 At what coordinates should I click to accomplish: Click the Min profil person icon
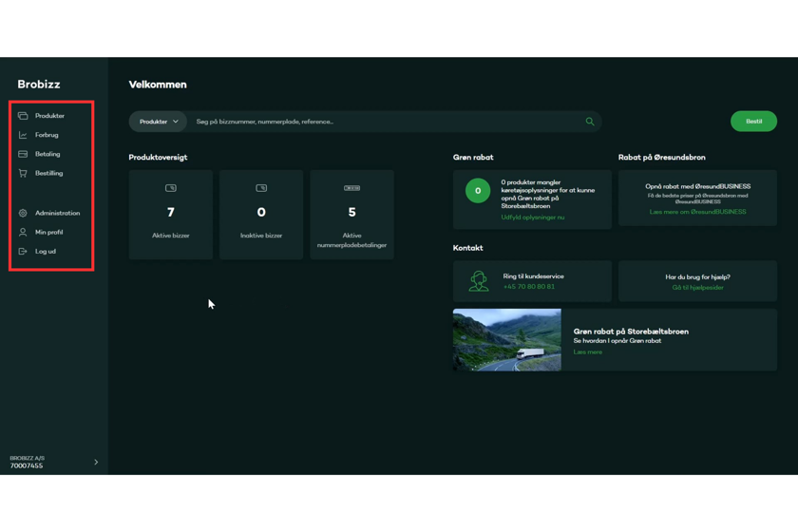tap(23, 232)
